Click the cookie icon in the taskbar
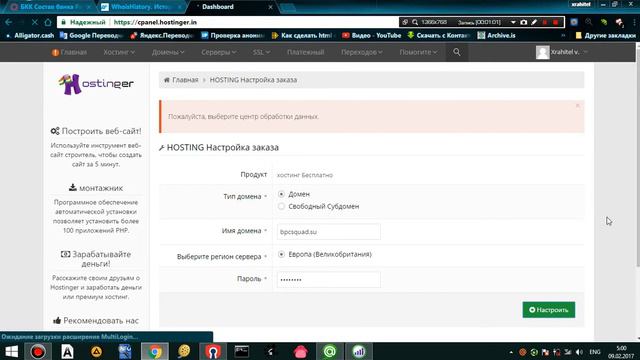The height and width of the screenshot is (360, 640). point(184,351)
